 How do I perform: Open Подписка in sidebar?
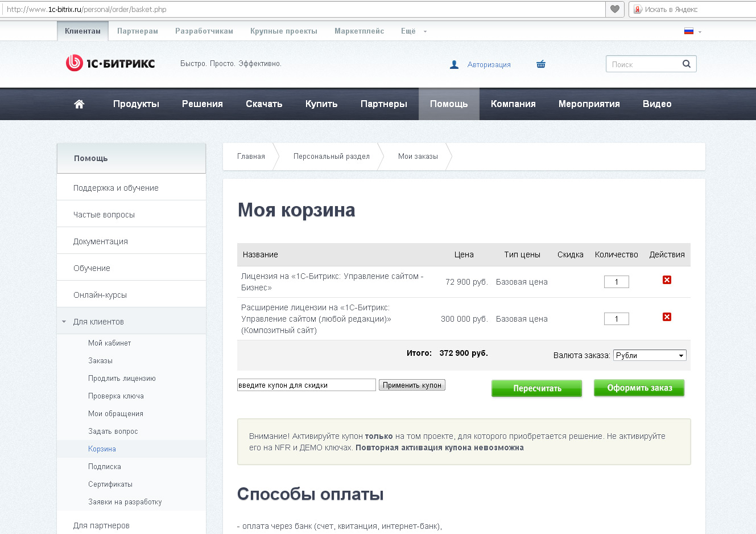click(x=105, y=466)
